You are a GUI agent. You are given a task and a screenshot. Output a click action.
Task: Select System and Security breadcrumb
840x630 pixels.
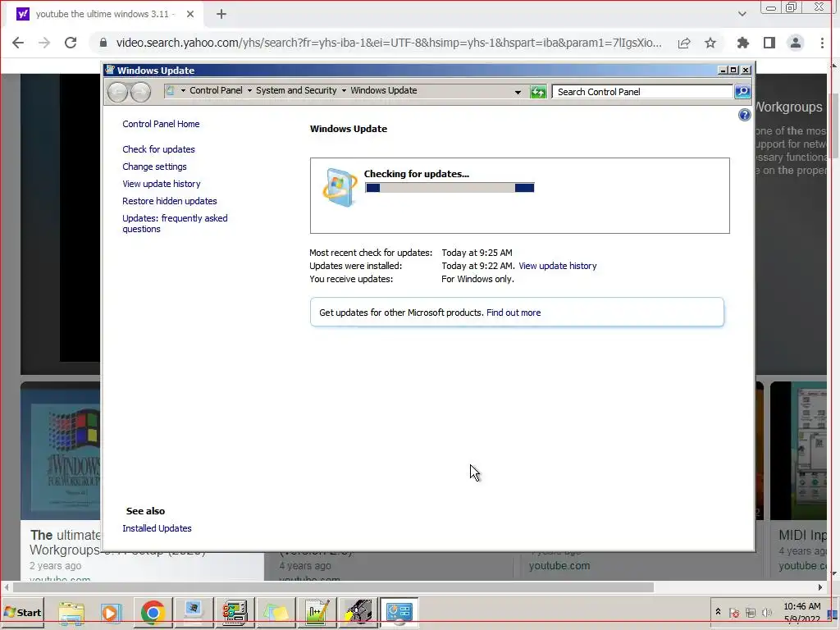tap(296, 90)
